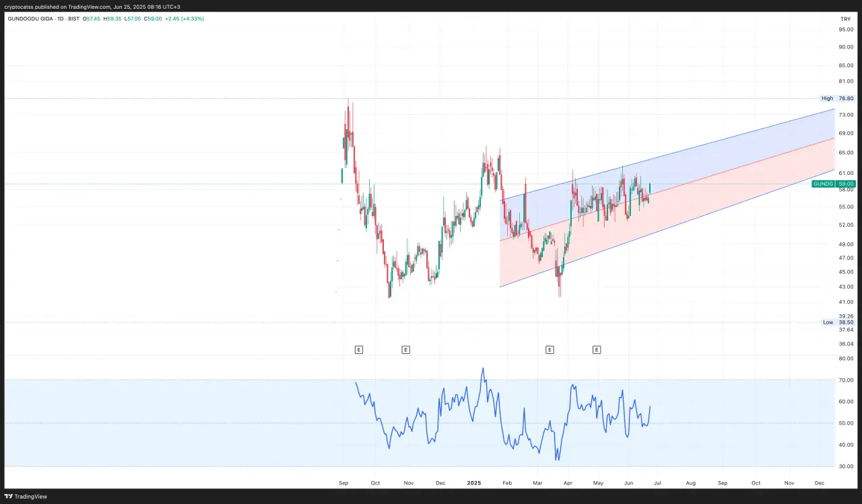Open the cryptocatss published on TradingView.com link

92,6
